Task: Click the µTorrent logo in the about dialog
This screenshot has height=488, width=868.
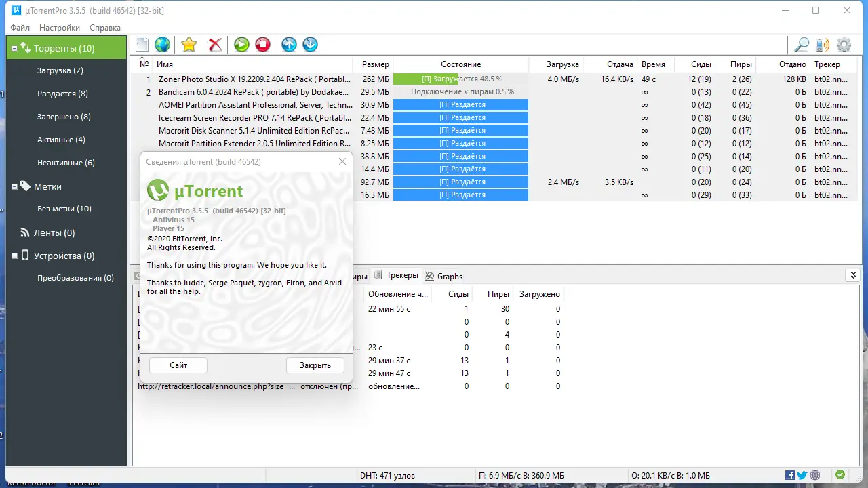Action: pos(195,190)
